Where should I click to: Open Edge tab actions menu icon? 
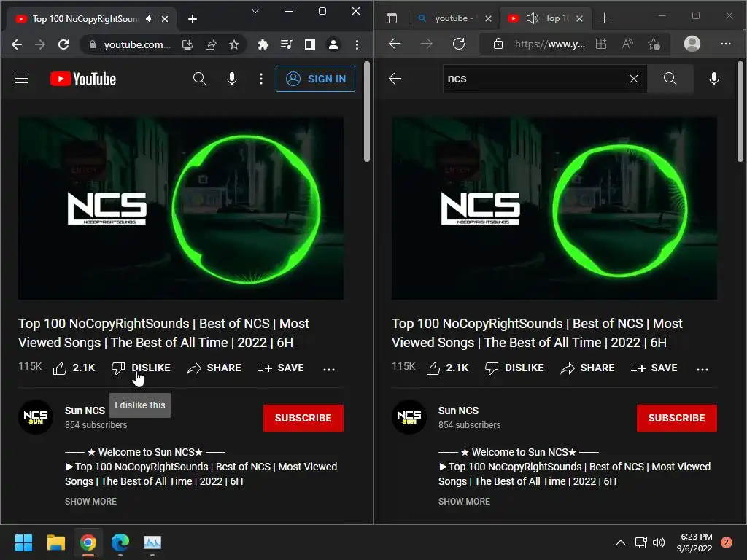(x=392, y=18)
